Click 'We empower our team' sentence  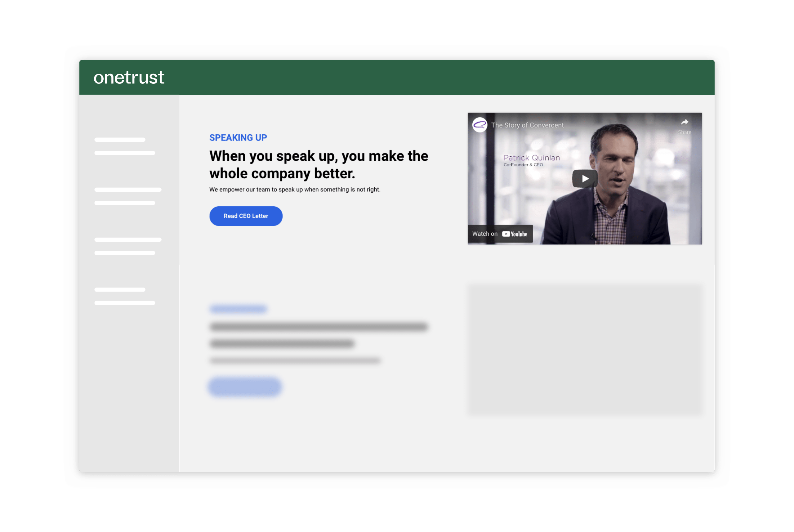(295, 190)
